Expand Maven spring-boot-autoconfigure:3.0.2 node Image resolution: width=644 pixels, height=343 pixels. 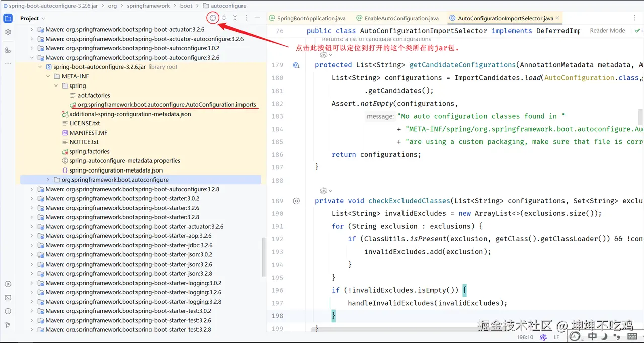point(32,48)
